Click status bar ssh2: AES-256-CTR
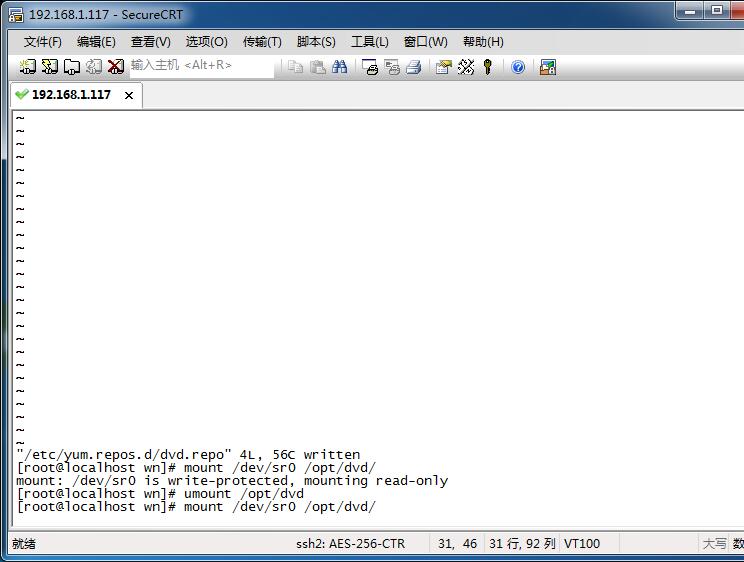The image size is (744, 562). (x=351, y=543)
